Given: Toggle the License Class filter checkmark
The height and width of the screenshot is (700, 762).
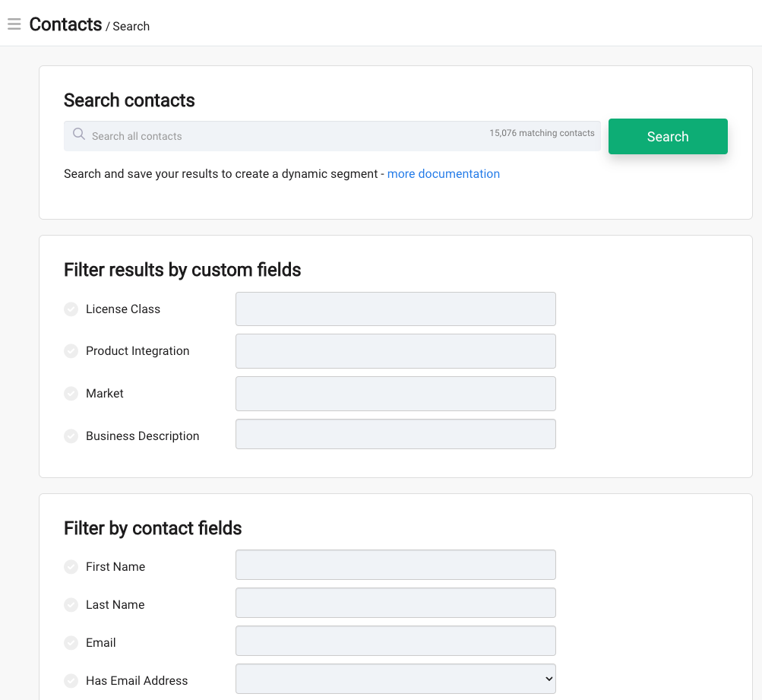Looking at the screenshot, I should pyautogui.click(x=71, y=309).
